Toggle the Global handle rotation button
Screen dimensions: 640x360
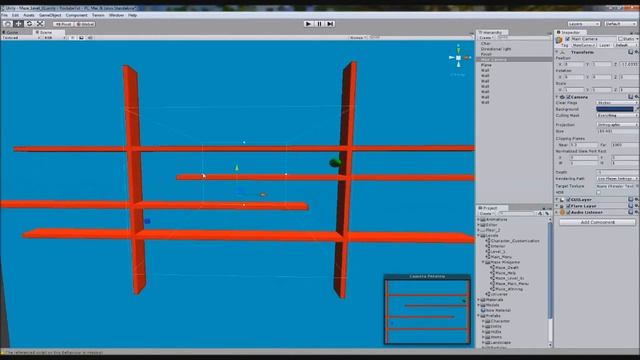(85, 24)
